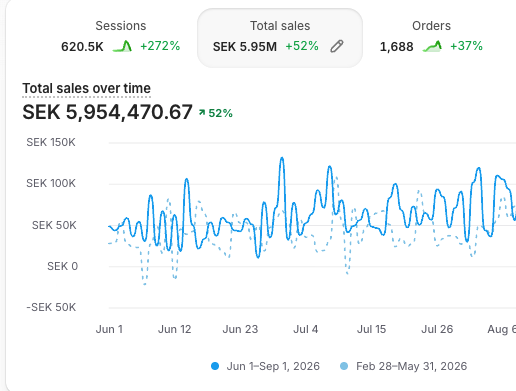Click the SEK 50K y-axis label
516x391 pixels.
click(x=54, y=225)
